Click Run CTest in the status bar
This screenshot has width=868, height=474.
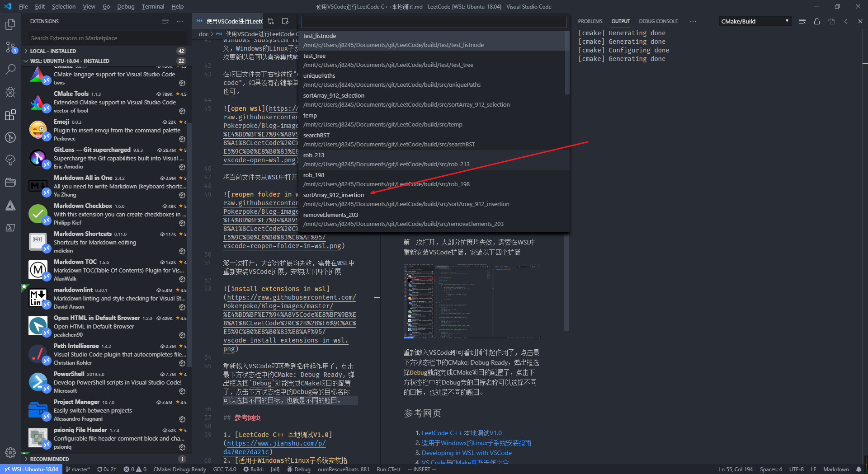point(388,469)
